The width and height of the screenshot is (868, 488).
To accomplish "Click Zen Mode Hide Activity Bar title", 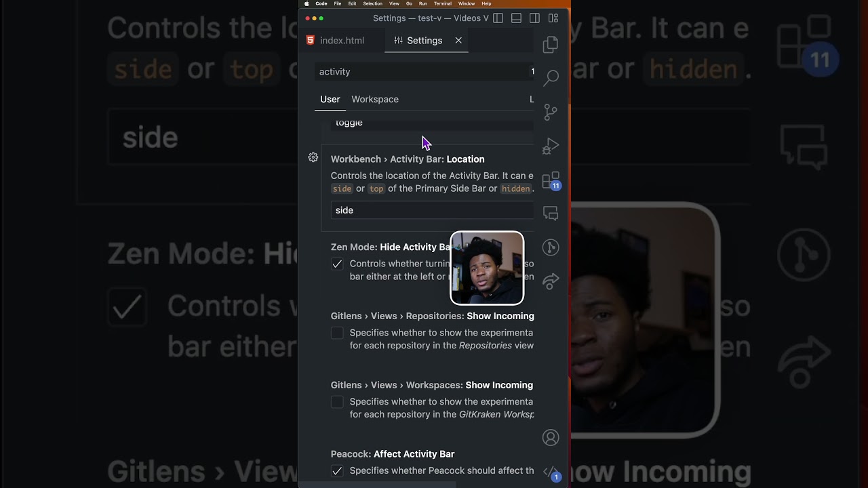I will coord(391,247).
